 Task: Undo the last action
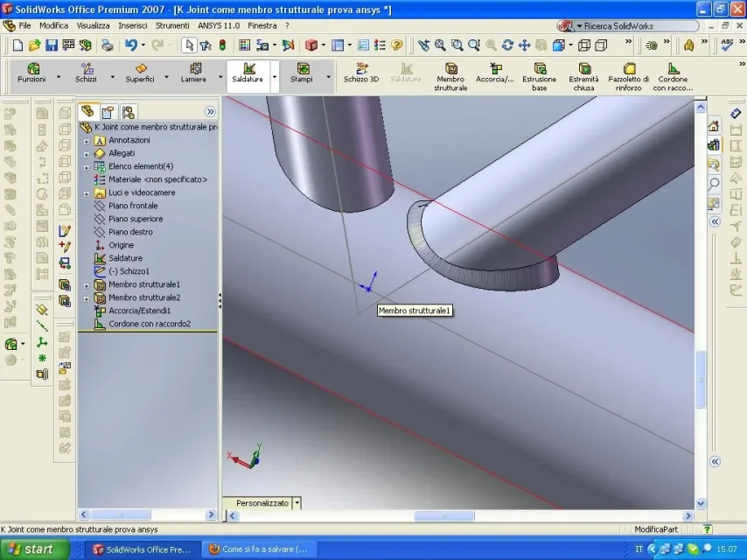(130, 45)
